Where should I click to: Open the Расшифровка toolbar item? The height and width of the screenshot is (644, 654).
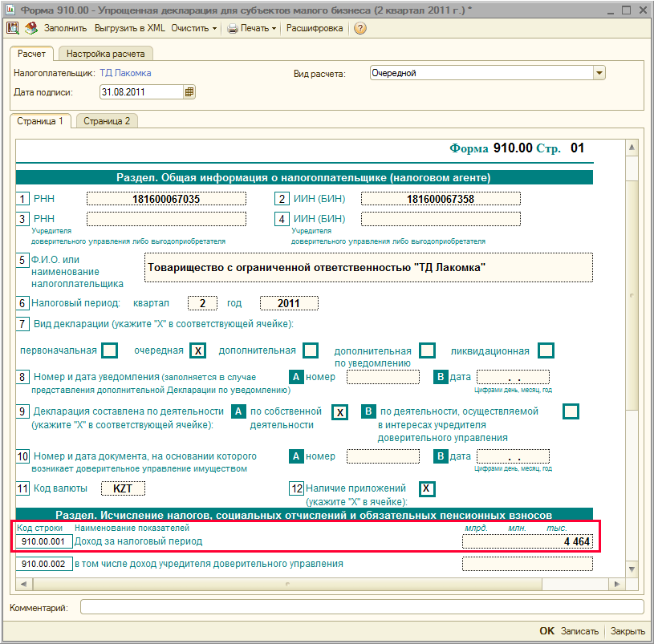(x=315, y=28)
